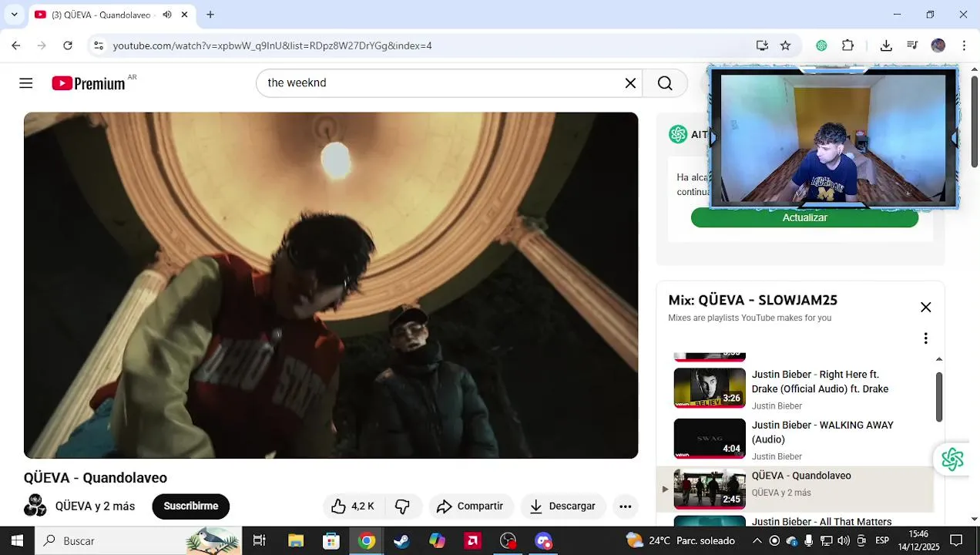Open a new browser tab
The height and width of the screenshot is (555, 980).
(210, 15)
